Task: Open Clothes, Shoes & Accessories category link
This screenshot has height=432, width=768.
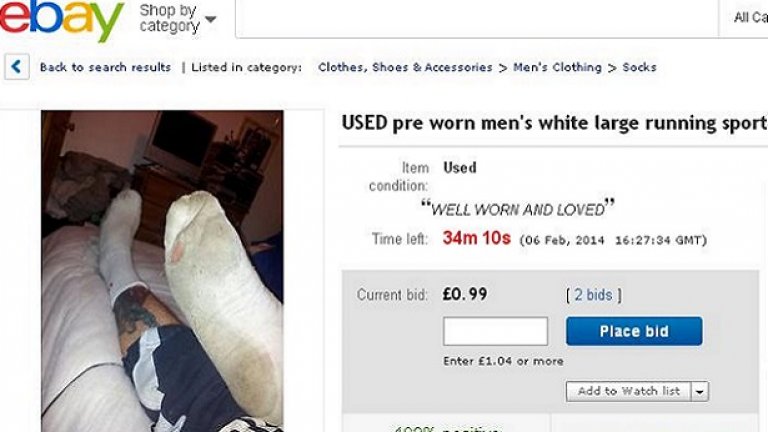Action: 405,67
